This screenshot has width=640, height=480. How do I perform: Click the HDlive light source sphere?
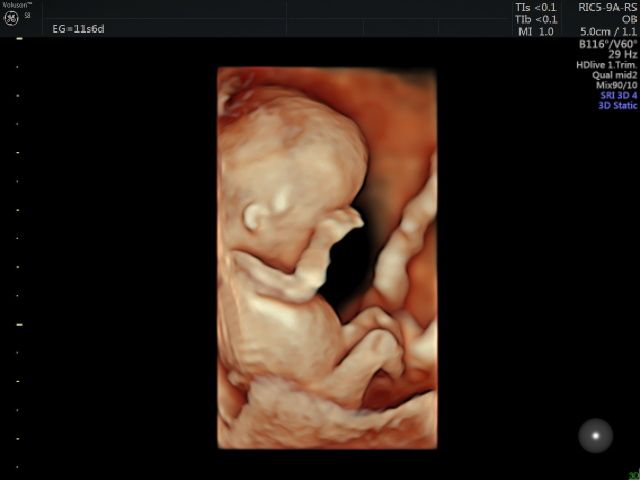[596, 435]
